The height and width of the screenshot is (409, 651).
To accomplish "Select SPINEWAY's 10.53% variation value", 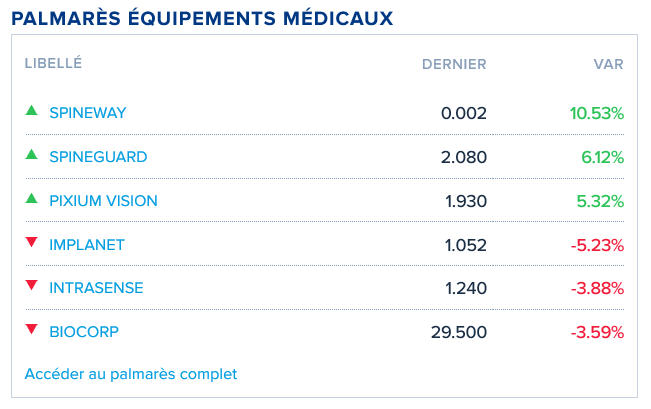I will [597, 113].
